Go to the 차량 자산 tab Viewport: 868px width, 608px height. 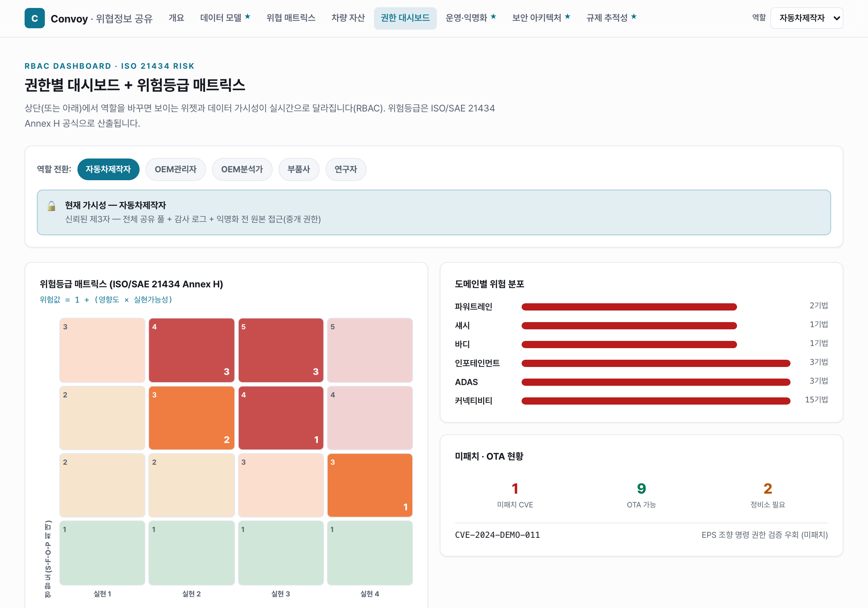(x=348, y=18)
